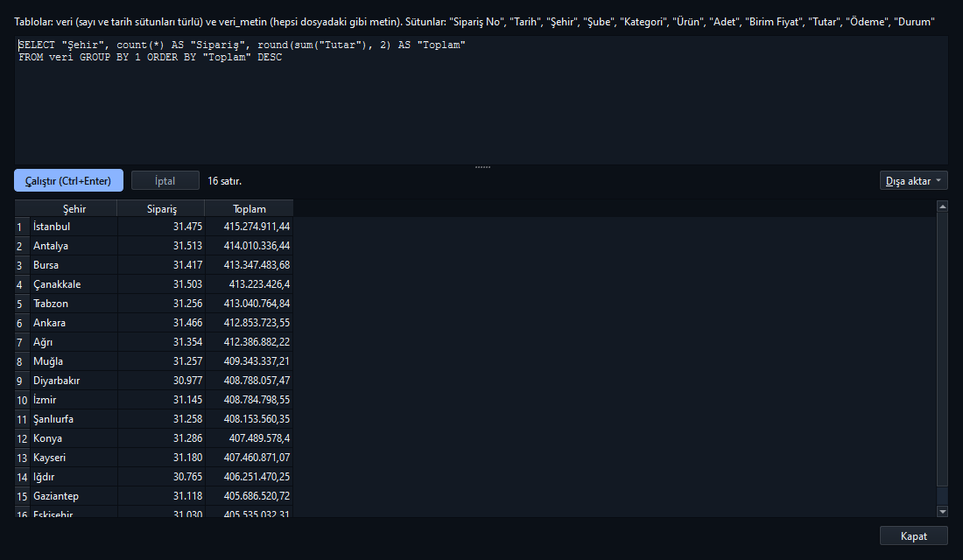Select the Gaziantep cell

tap(74, 495)
